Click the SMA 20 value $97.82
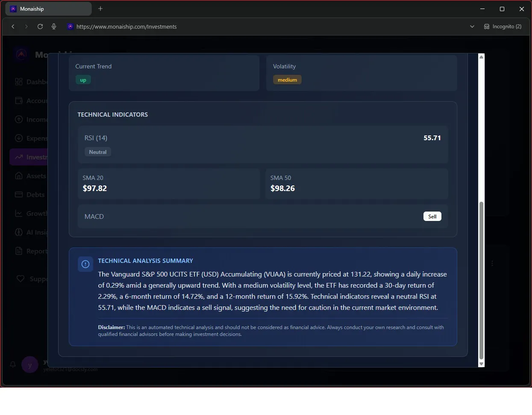Image resolution: width=532 pixels, height=415 pixels. [95, 188]
